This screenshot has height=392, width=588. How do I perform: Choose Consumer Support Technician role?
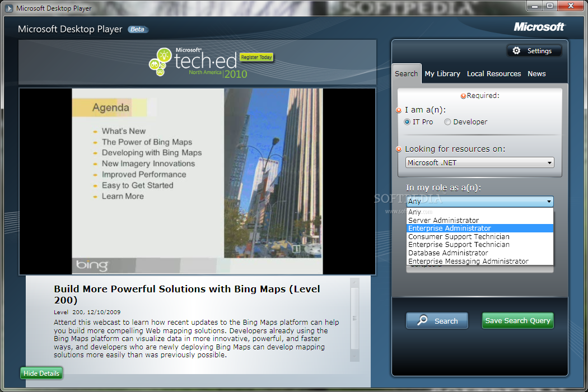tap(479, 237)
